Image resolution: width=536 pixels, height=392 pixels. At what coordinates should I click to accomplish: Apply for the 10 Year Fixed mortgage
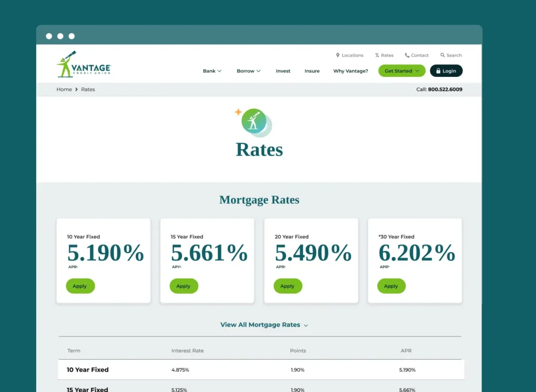80,286
